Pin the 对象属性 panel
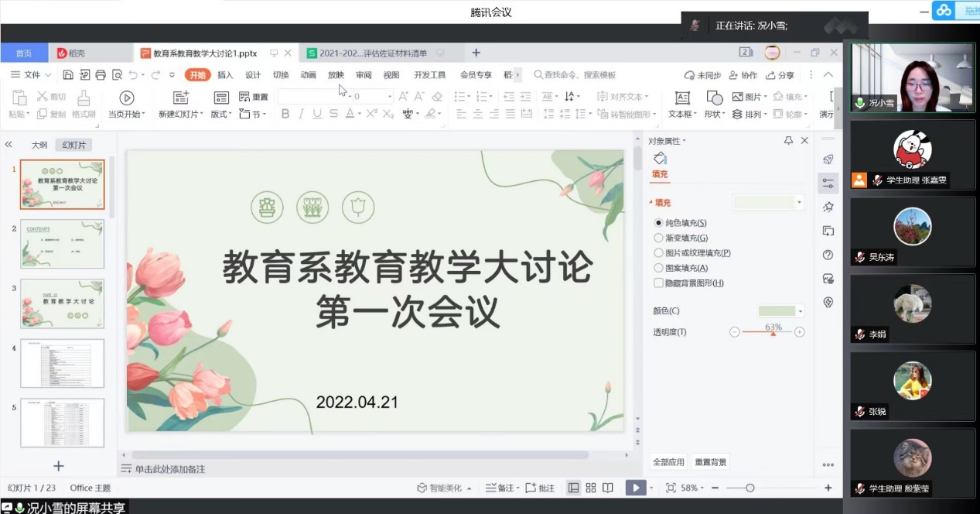Viewport: 980px width, 514px height. click(788, 141)
